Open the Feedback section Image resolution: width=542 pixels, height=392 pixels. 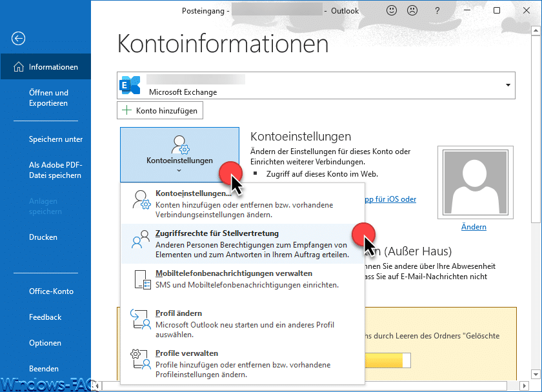[45, 317]
